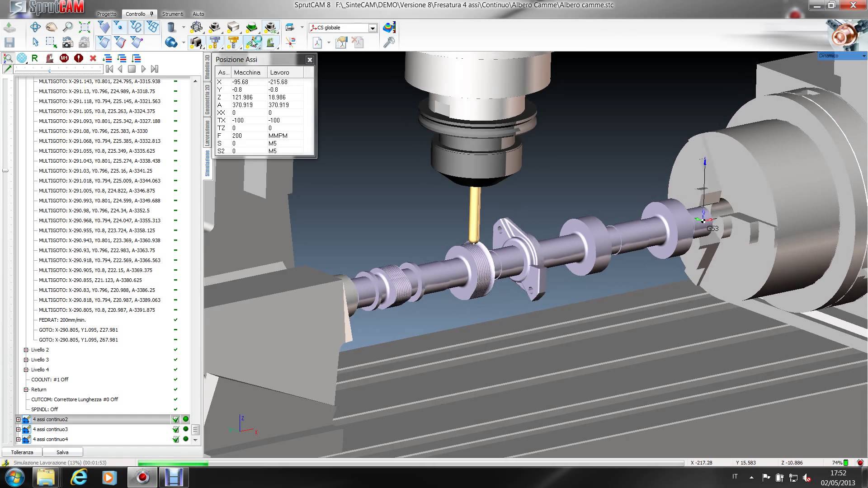Click the zoom magnifier tool

click(67, 27)
